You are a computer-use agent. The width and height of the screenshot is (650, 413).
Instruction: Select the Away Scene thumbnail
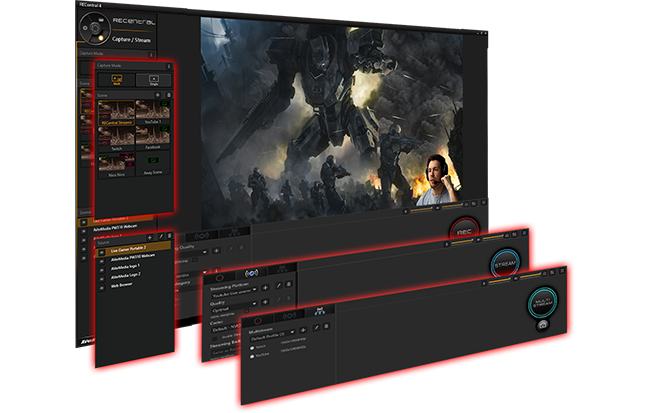153,163
